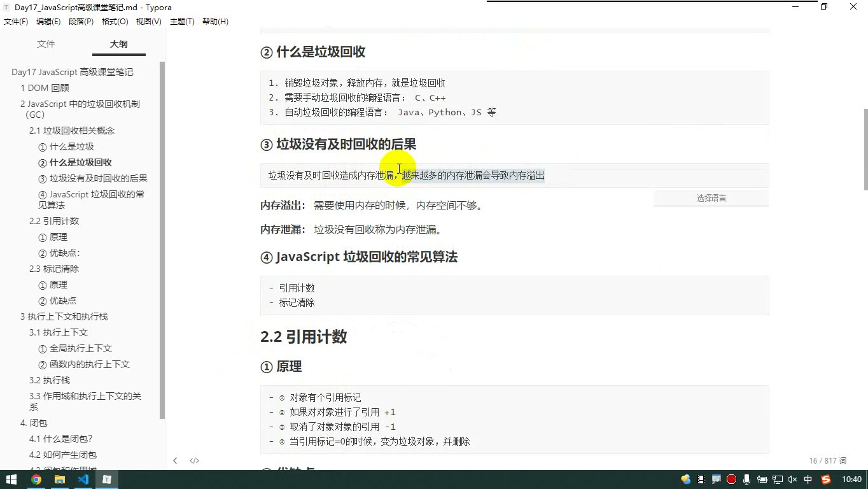The height and width of the screenshot is (489, 868).
Task: Navigate to 2.3 标记清除 outline entry
Action: pyautogui.click(x=54, y=269)
